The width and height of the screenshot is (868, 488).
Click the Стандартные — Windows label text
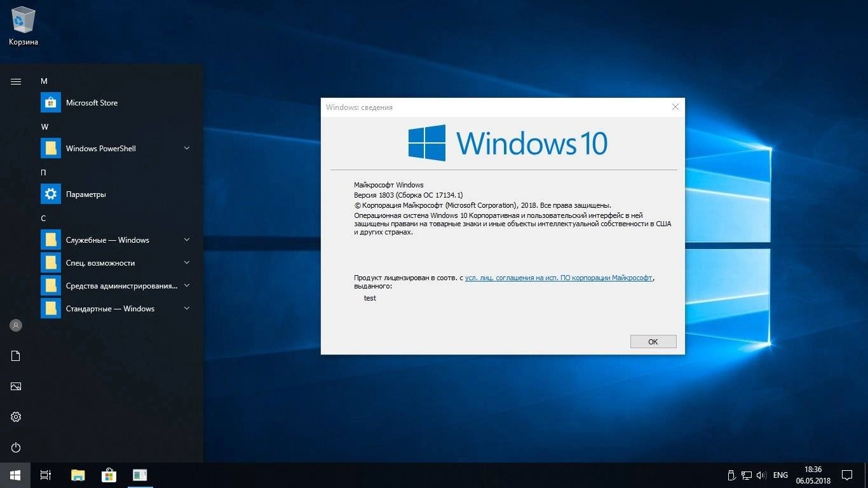pos(110,308)
